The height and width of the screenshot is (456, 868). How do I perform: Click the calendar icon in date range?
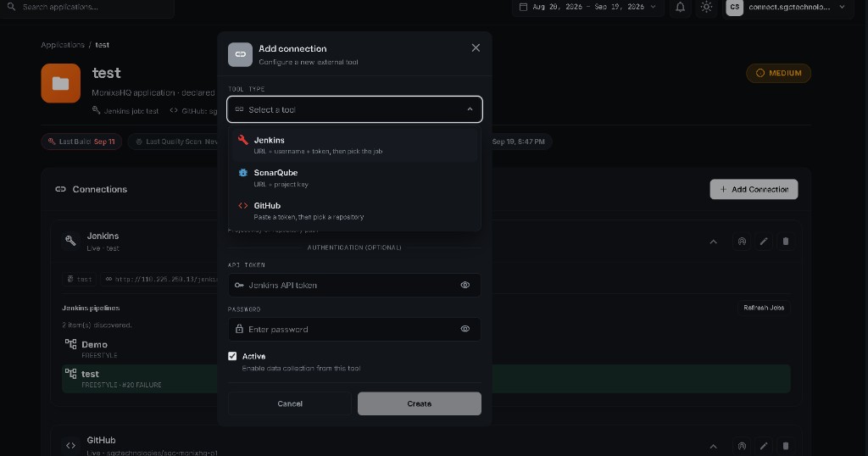523,7
